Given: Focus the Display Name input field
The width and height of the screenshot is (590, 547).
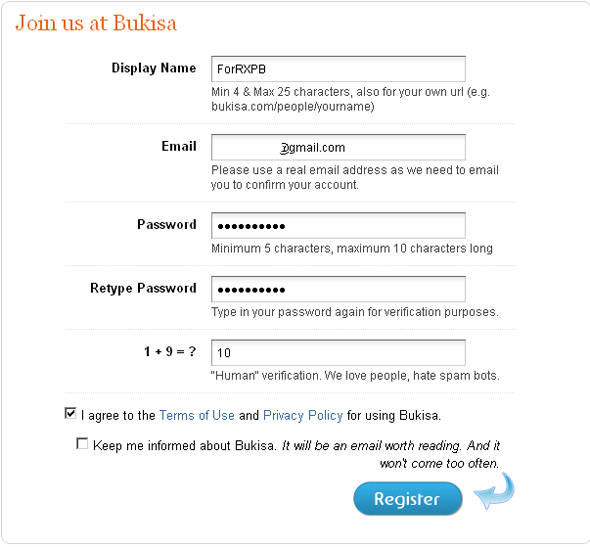Looking at the screenshot, I should (338, 69).
